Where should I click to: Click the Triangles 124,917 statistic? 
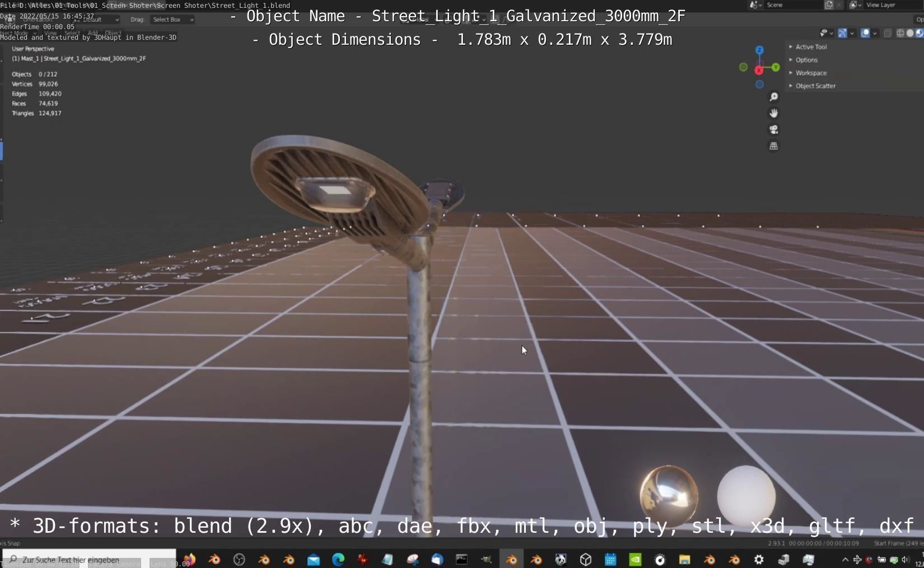(36, 113)
